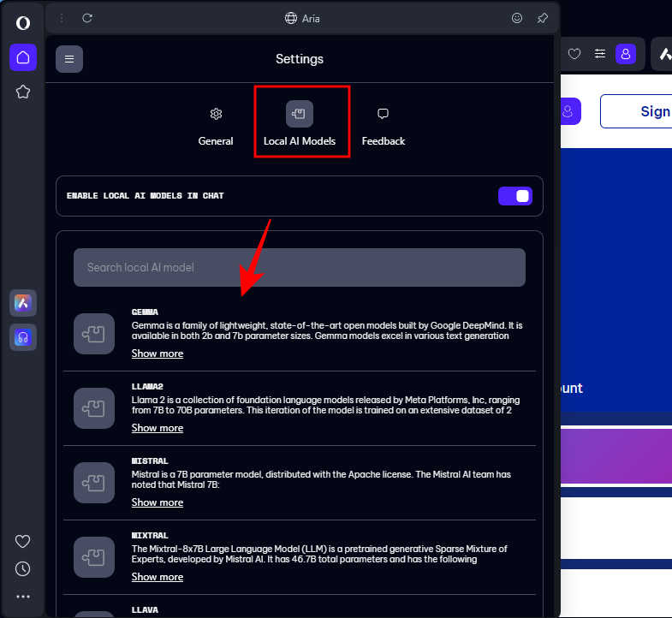The width and height of the screenshot is (672, 618).
Task: Toggle Enable Local AI Models in Chat
Action: coord(515,196)
